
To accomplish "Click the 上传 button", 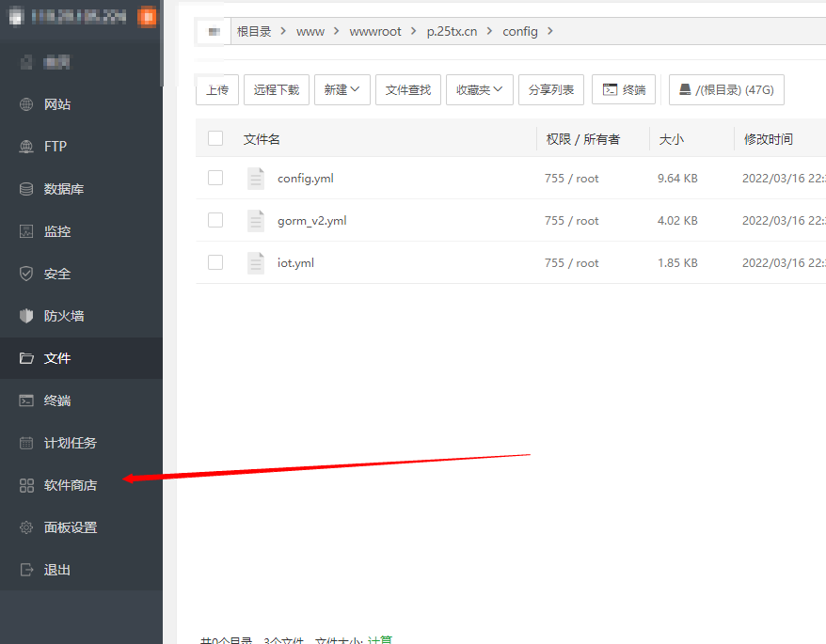I will (217, 90).
